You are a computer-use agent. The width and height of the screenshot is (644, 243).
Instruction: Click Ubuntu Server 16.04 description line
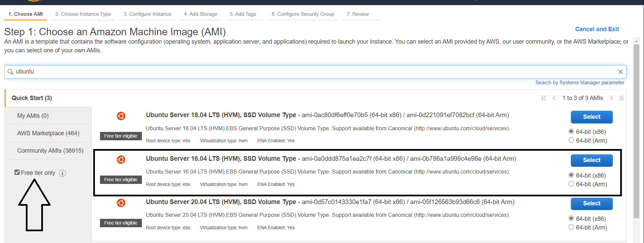(x=328, y=172)
